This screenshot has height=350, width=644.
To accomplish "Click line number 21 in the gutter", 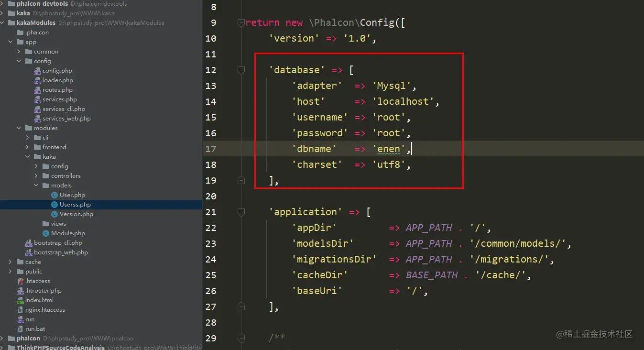I will point(211,212).
